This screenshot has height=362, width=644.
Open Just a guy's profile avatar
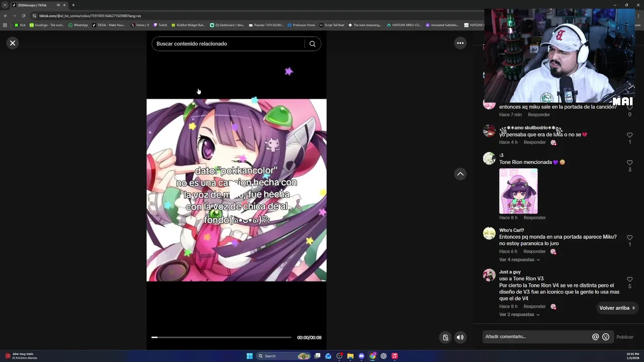click(x=489, y=275)
